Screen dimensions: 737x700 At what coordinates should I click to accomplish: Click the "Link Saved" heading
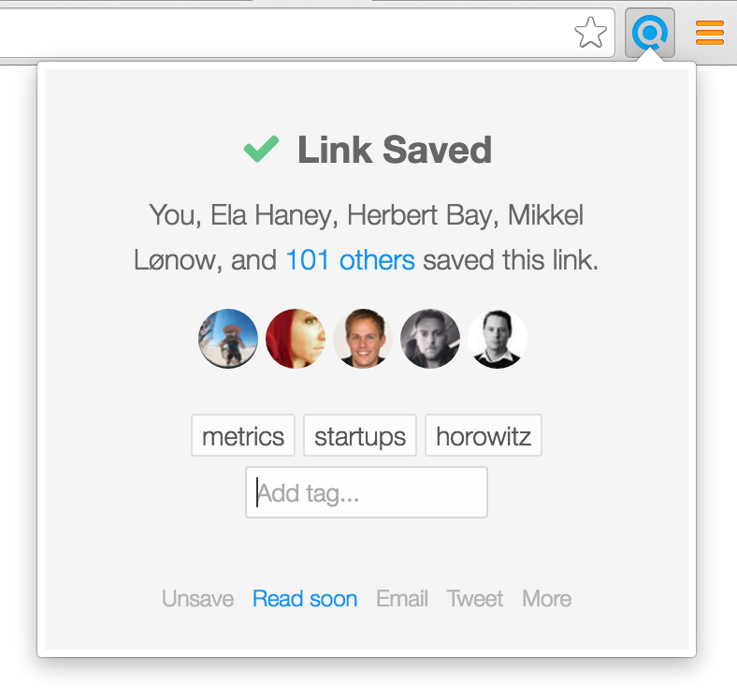[x=394, y=150]
